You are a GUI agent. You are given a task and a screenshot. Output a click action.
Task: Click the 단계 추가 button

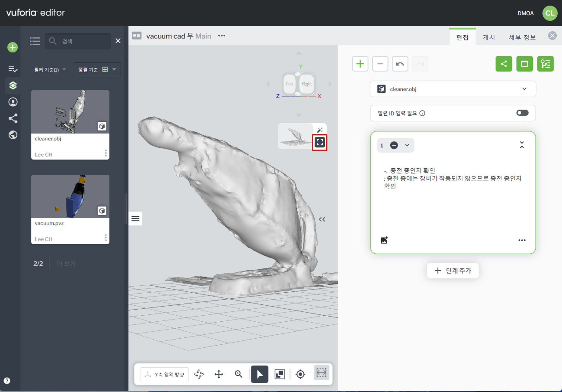coord(453,271)
